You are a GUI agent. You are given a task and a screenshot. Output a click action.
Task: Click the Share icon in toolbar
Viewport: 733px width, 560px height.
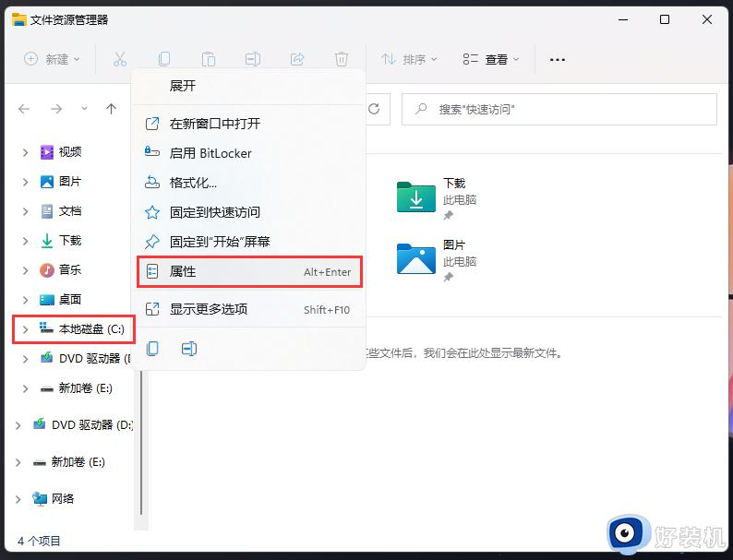point(297,59)
